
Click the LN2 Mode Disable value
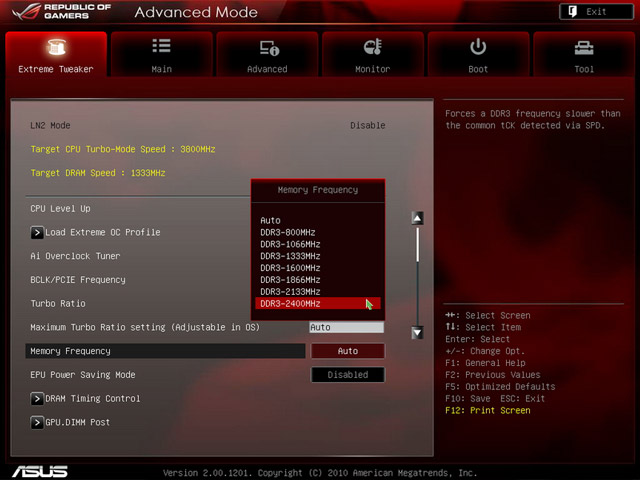click(x=367, y=125)
